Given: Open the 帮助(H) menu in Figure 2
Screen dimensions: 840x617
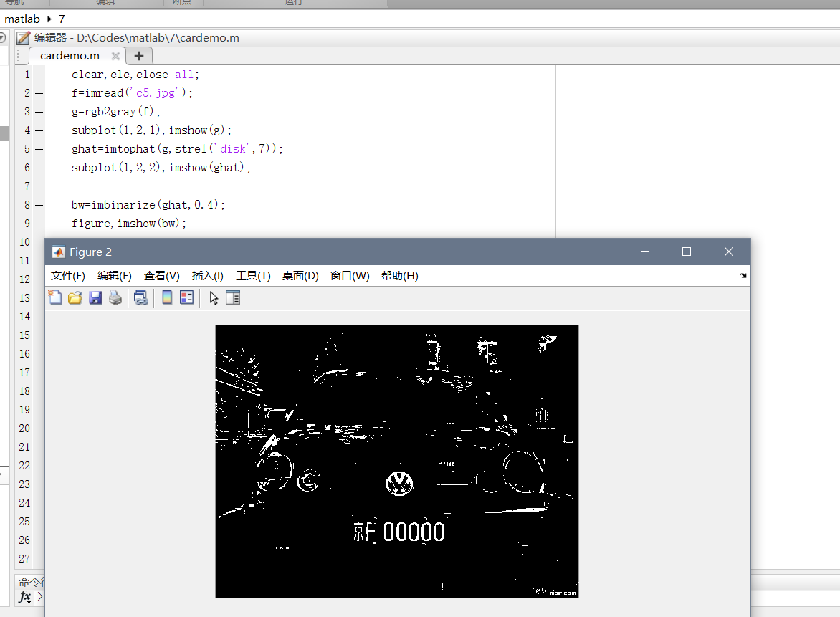Looking at the screenshot, I should (400, 276).
